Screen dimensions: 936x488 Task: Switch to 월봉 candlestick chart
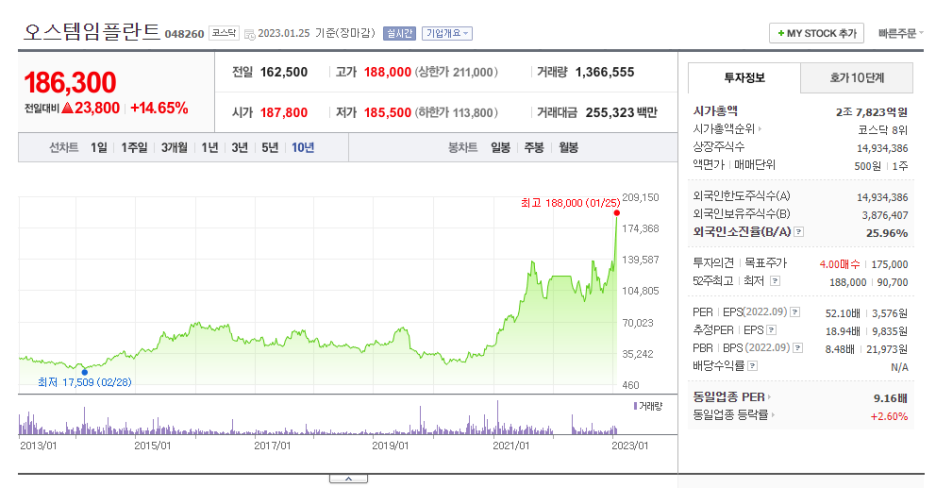(568, 147)
